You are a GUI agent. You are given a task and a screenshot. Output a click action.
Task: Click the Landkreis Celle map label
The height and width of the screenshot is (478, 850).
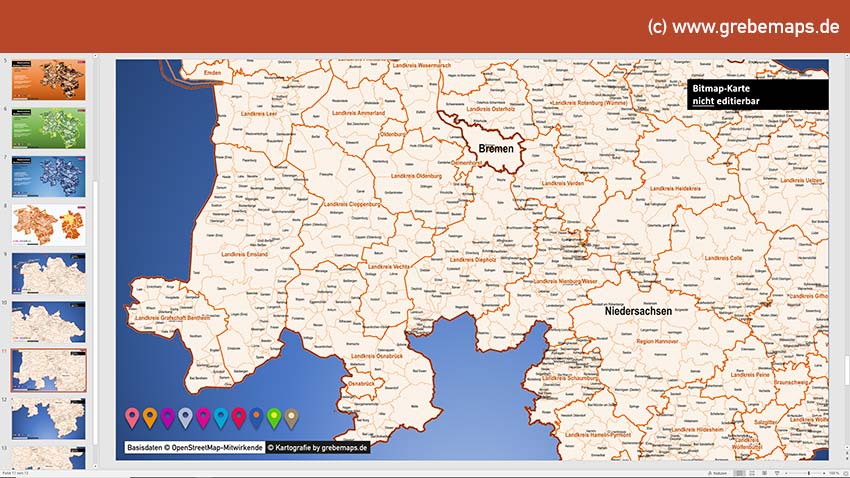[x=723, y=258]
